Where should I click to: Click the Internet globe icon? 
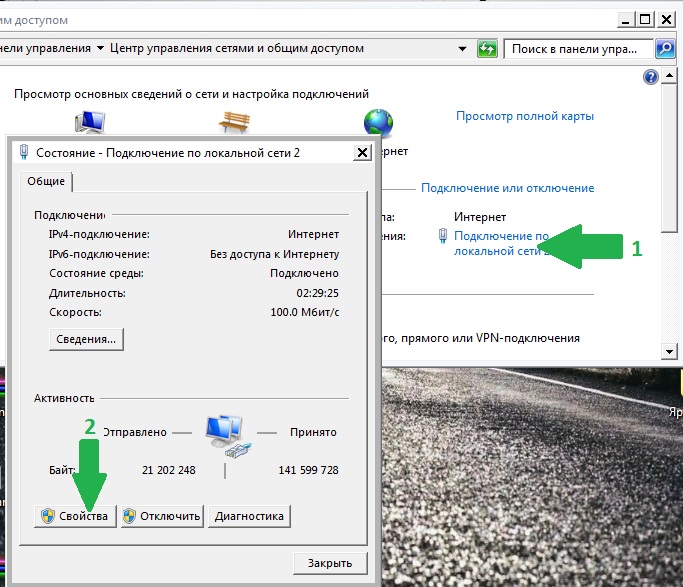(378, 122)
